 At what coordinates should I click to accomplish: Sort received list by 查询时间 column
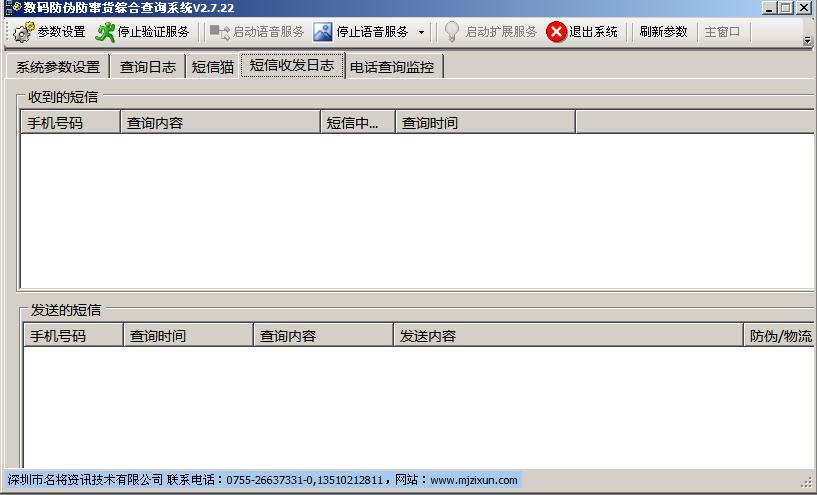[x=486, y=122]
